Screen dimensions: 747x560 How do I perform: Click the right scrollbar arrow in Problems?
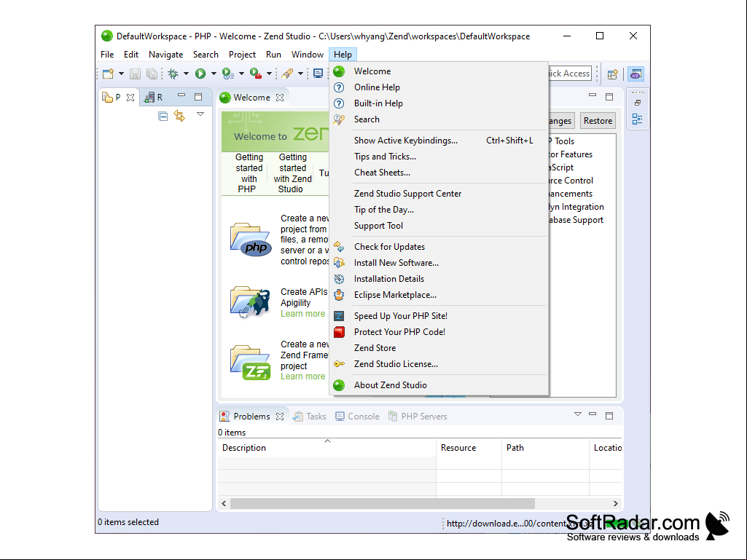coord(616,503)
